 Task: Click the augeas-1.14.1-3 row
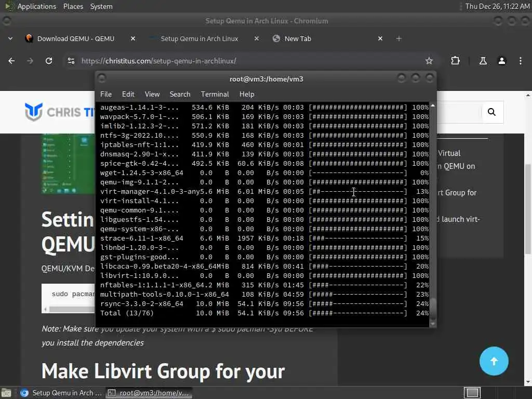(x=264, y=108)
